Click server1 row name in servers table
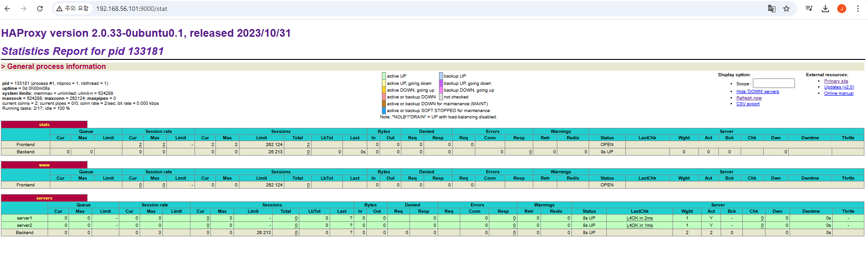This screenshot has width=868, height=264. point(24,218)
